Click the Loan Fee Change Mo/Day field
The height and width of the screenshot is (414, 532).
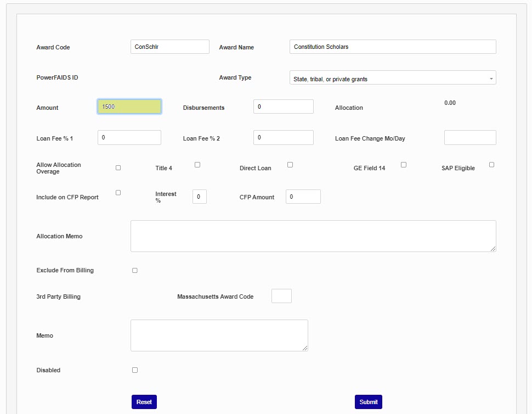[469, 137]
